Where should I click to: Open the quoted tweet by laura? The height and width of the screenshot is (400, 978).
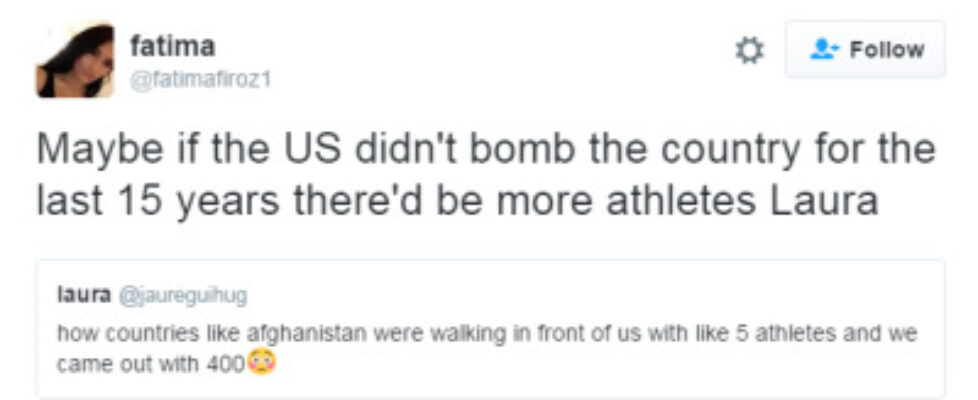tap(490, 329)
